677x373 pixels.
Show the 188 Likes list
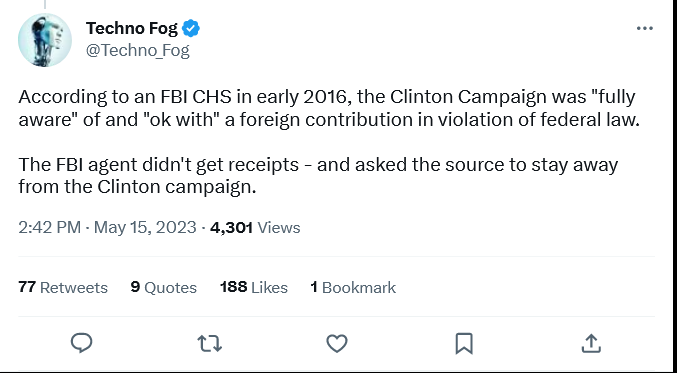(x=254, y=287)
